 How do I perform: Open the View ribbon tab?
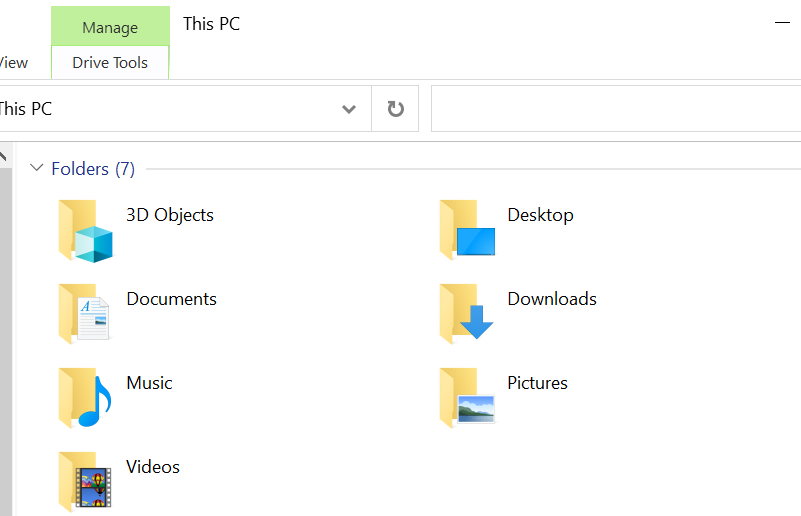pyautogui.click(x=14, y=63)
